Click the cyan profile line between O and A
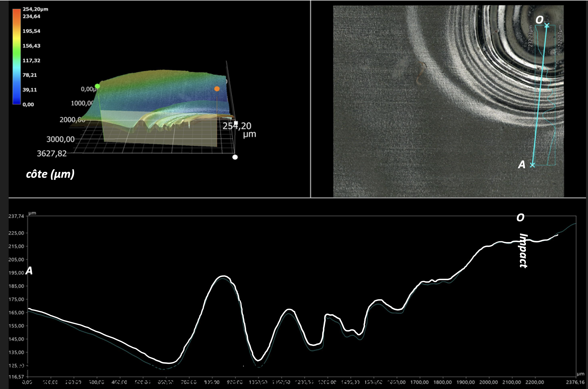Viewport: 588px width, 389px height. point(539,95)
